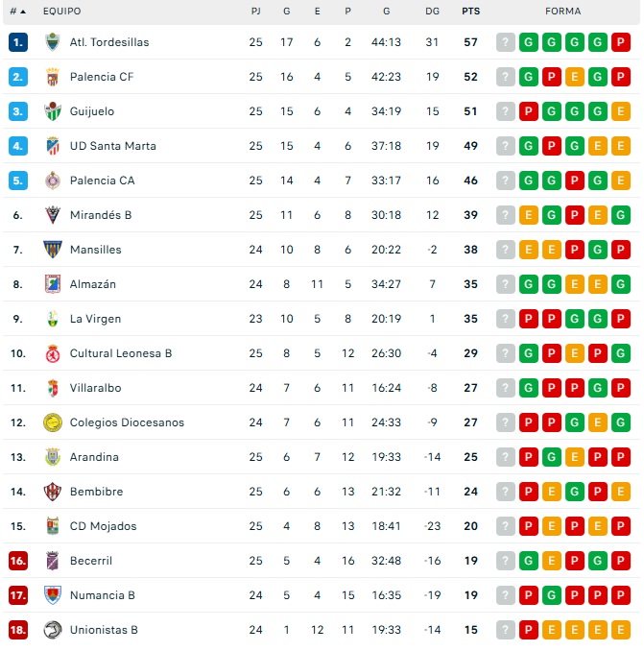Sort standings by PTS column header
This screenshot has width=644, height=651.
tap(470, 12)
